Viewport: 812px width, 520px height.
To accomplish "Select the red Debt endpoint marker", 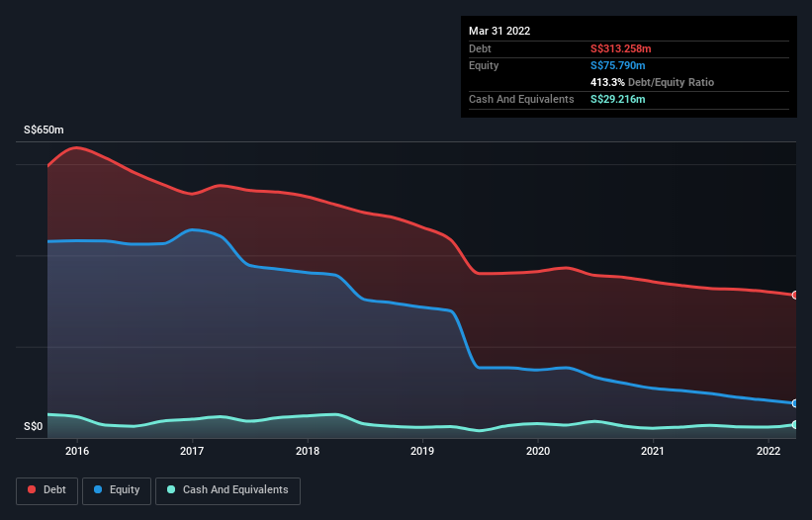I will click(x=795, y=295).
